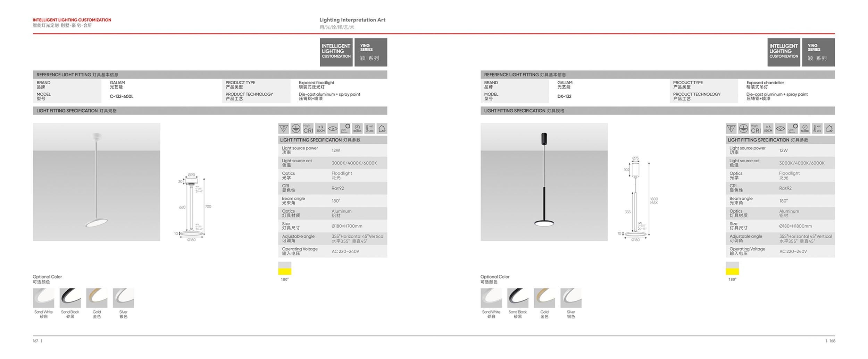
Task: Open the white floodlight product photo
Action: point(97,182)
